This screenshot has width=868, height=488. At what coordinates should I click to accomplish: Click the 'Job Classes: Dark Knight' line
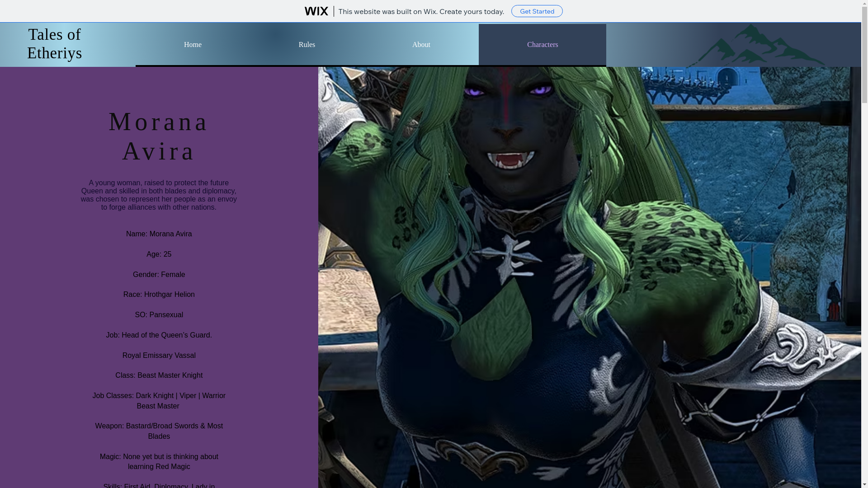(x=159, y=401)
